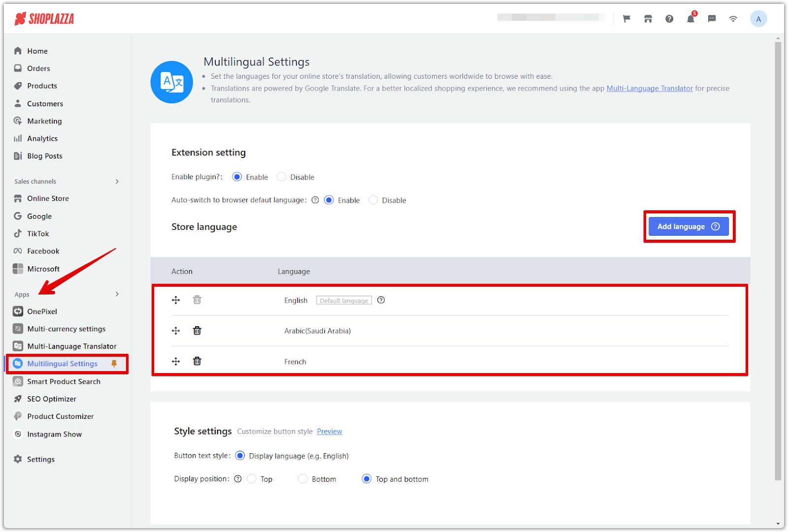788x532 pixels.
Task: Open the storefront icon in top bar
Action: (x=648, y=19)
